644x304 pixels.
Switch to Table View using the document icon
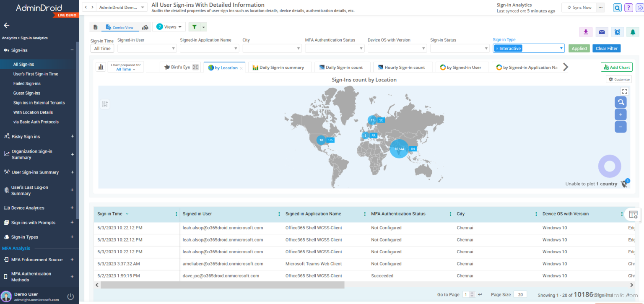coord(95,26)
